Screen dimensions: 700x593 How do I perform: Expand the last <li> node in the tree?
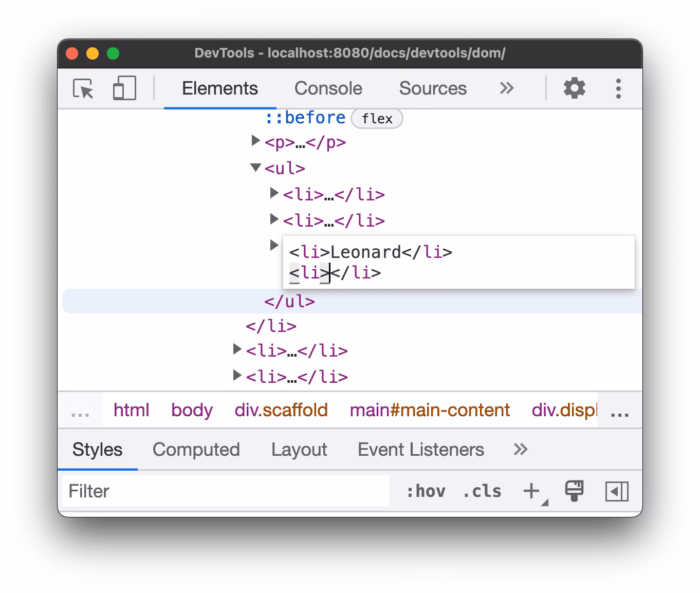[237, 375]
